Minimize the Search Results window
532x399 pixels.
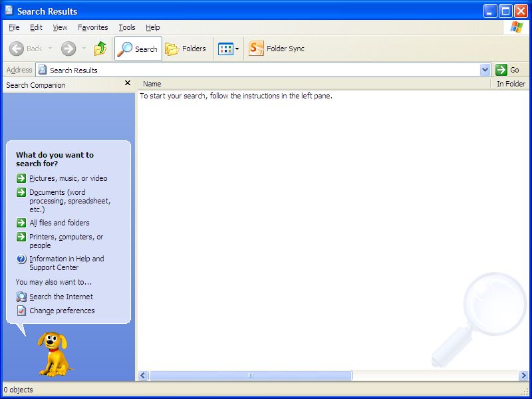pyautogui.click(x=490, y=11)
